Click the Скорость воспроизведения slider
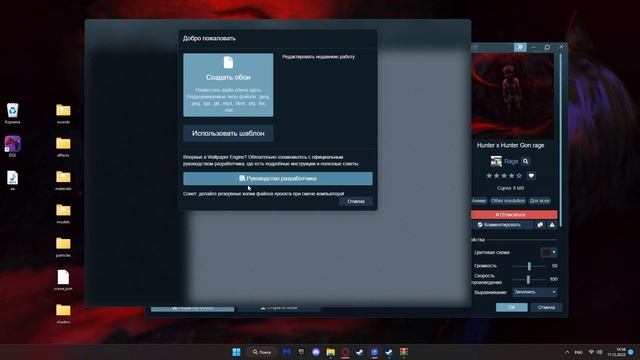The height and width of the screenshot is (360, 640). pyautogui.click(x=529, y=279)
